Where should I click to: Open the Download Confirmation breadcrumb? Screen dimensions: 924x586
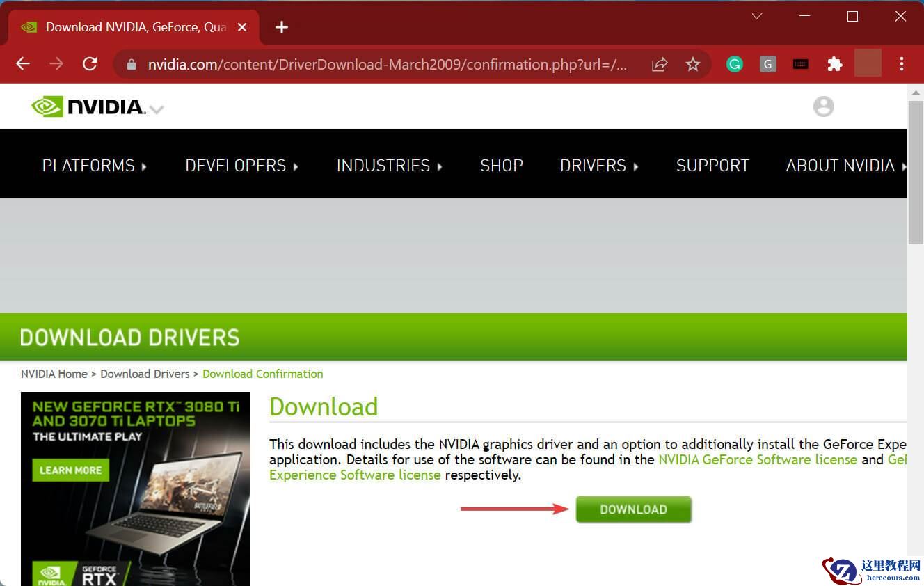[x=263, y=374]
